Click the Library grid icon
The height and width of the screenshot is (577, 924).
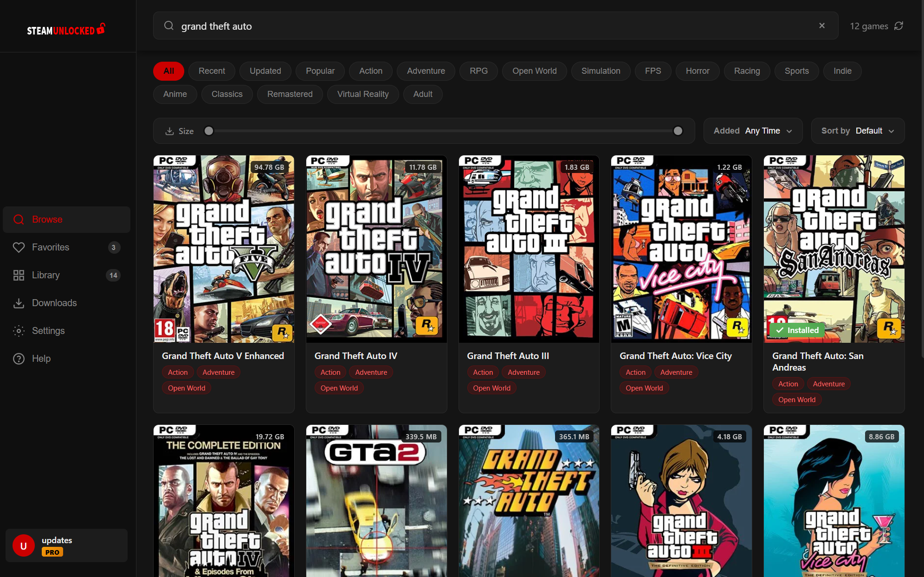click(19, 275)
